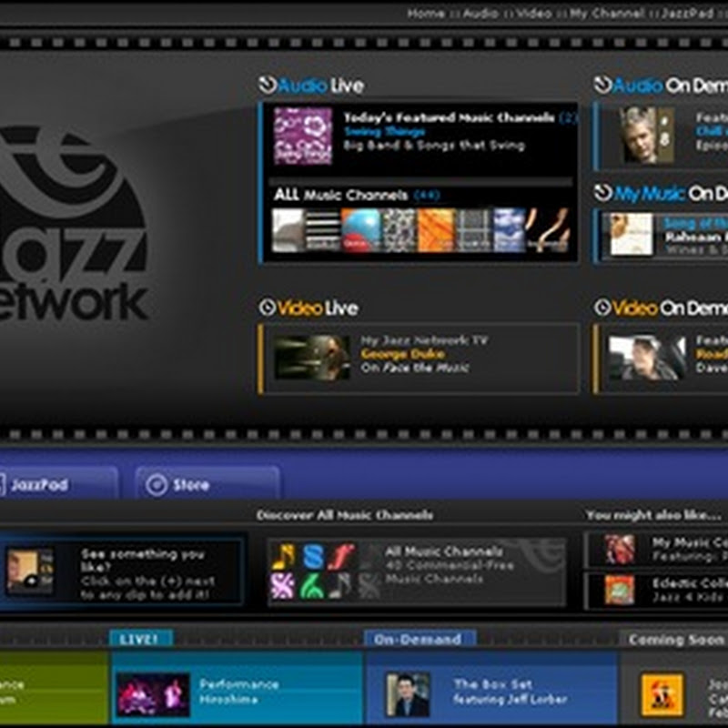Select the green treble clef channel icon

[312, 586]
